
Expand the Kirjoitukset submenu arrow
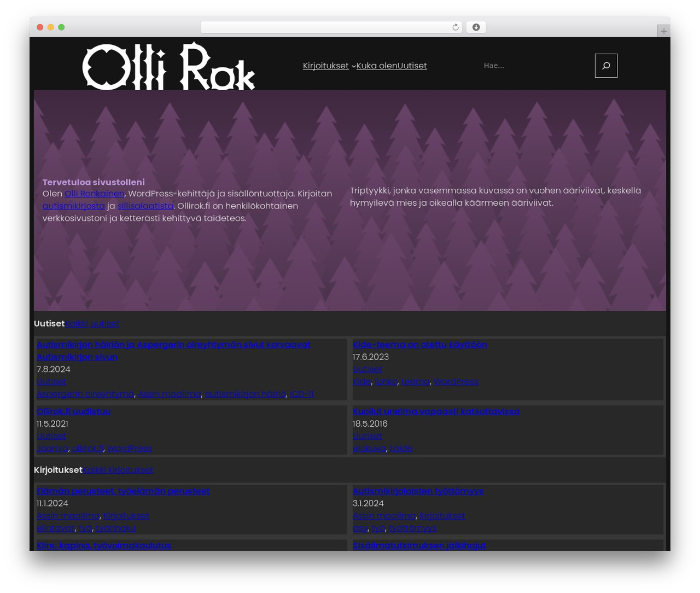[x=353, y=66]
